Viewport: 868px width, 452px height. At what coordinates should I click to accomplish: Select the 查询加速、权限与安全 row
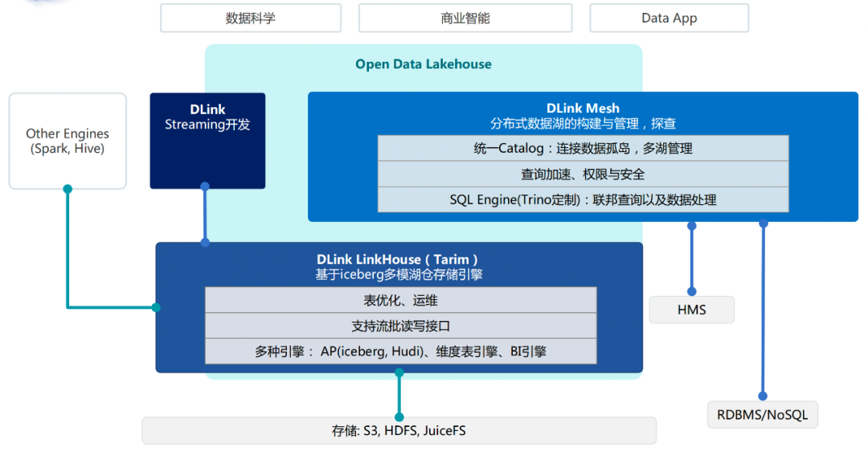coord(583,174)
